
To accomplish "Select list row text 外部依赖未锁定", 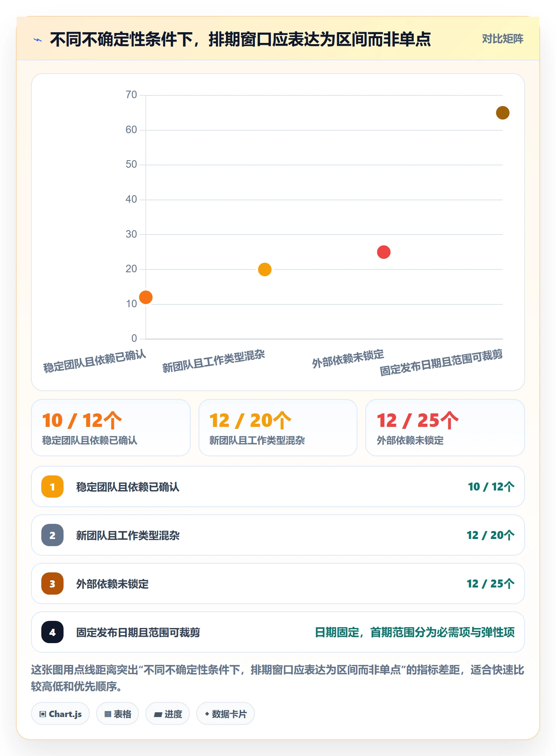I will point(112,584).
